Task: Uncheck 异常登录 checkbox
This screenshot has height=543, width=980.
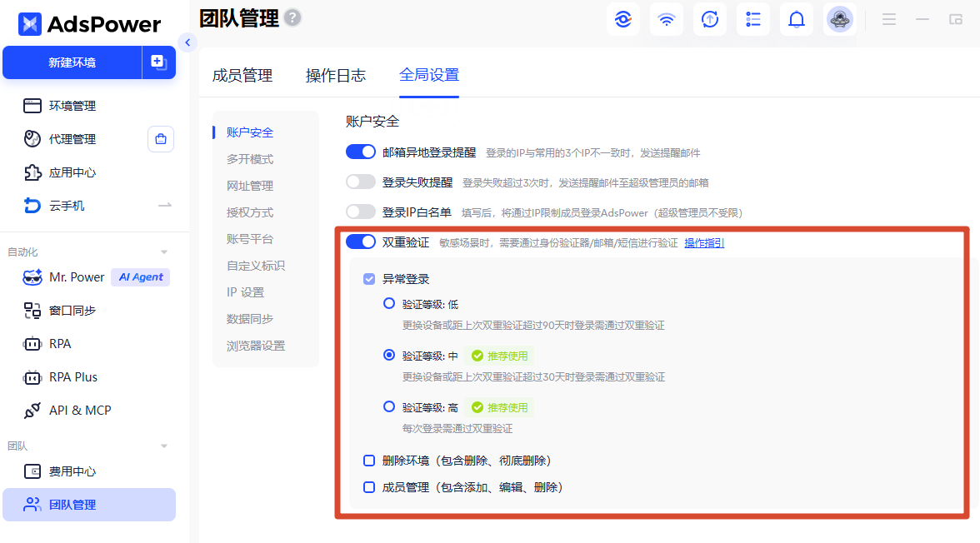Action: click(369, 279)
